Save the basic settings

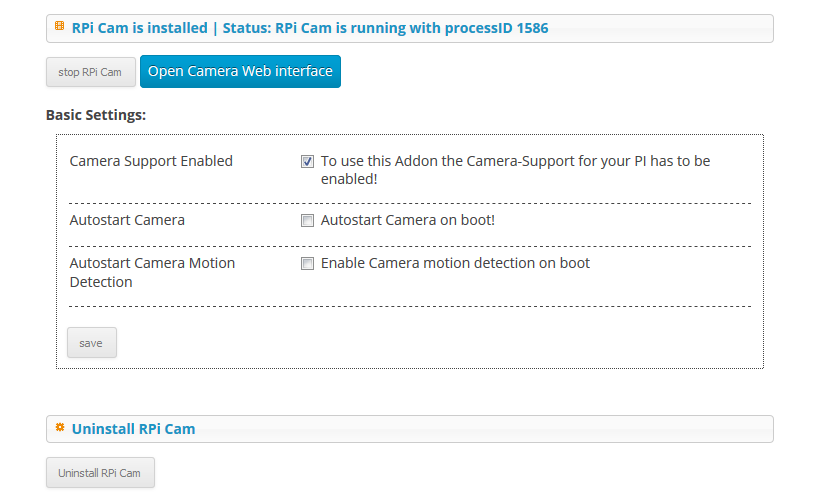point(92,343)
